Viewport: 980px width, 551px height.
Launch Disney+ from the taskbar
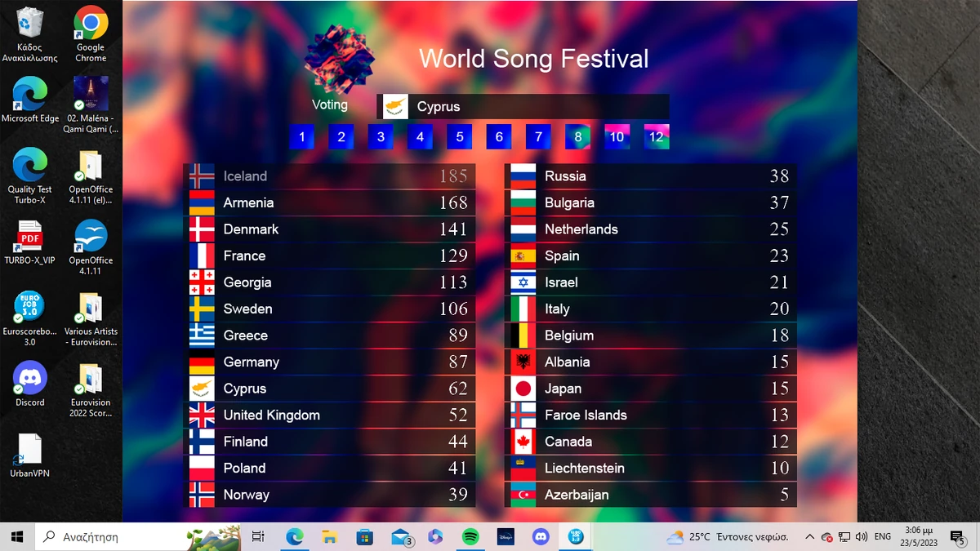[505, 537]
